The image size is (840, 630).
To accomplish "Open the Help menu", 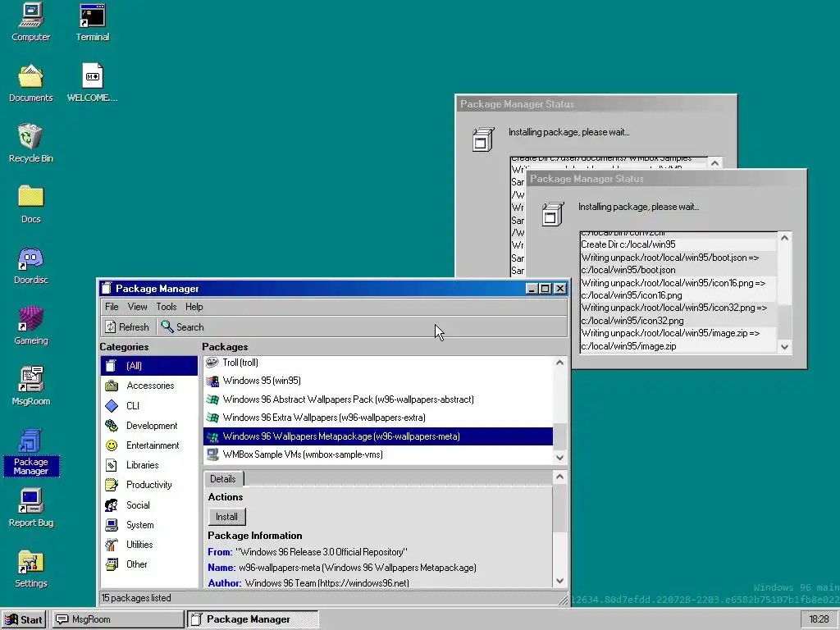I will (x=194, y=307).
